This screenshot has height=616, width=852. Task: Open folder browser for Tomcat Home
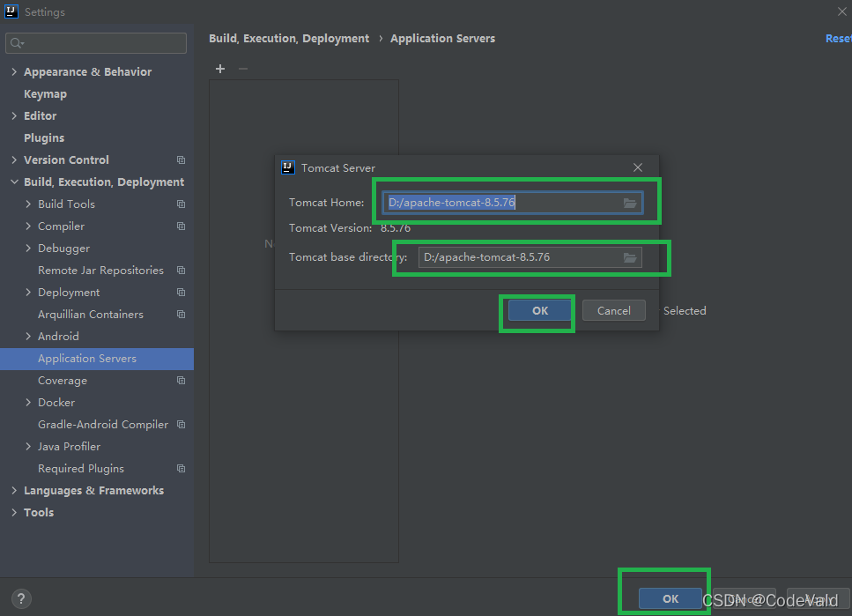tap(630, 203)
